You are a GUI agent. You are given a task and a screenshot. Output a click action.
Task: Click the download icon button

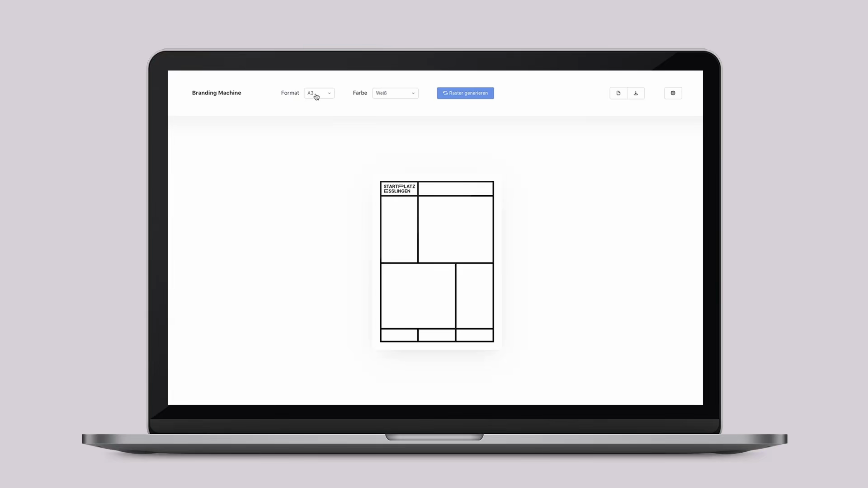coord(636,93)
